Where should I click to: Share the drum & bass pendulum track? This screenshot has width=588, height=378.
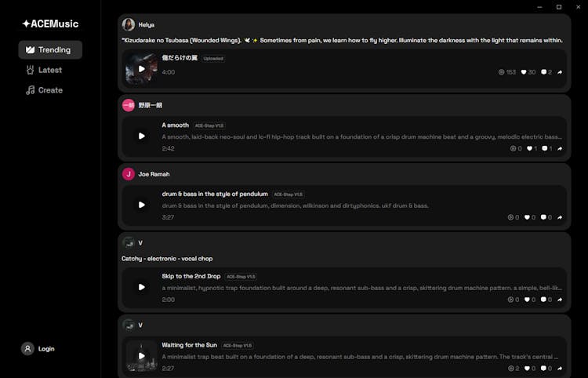pyautogui.click(x=560, y=217)
